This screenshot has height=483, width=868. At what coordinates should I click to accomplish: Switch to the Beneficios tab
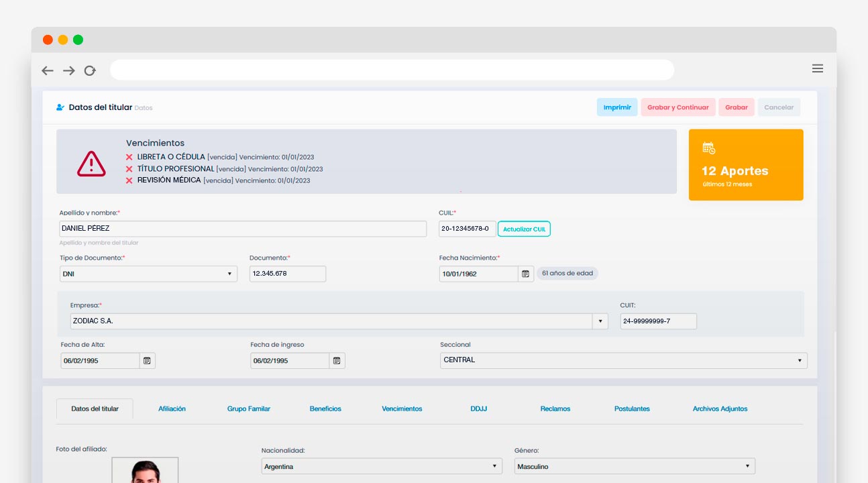point(325,409)
